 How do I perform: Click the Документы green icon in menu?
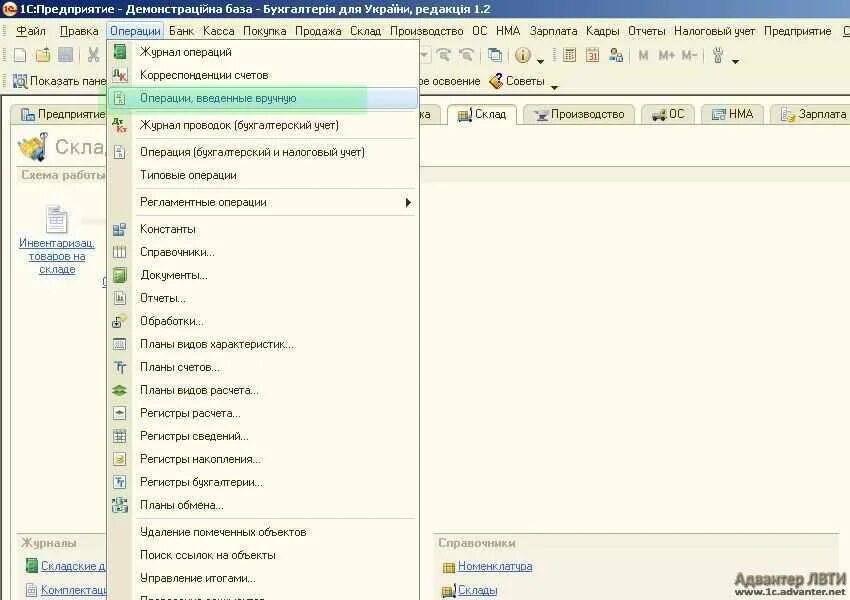[119, 275]
